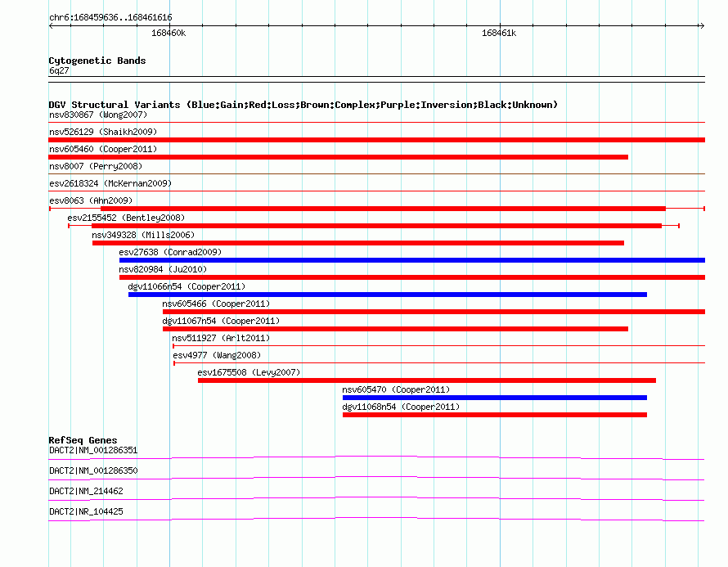Screen dimensions: 728x567
Task: Select the 6q27 band label
Action: pyautogui.click(x=59, y=70)
